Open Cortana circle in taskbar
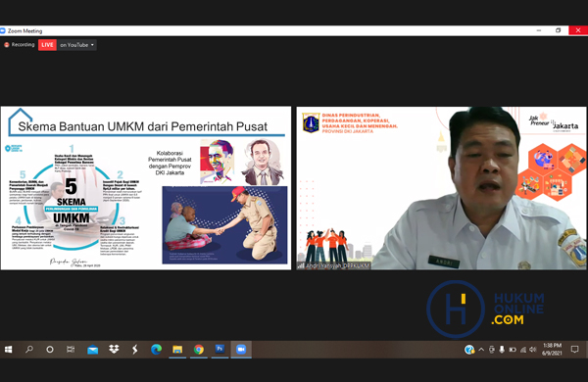This screenshot has height=382, width=588. coord(50,350)
